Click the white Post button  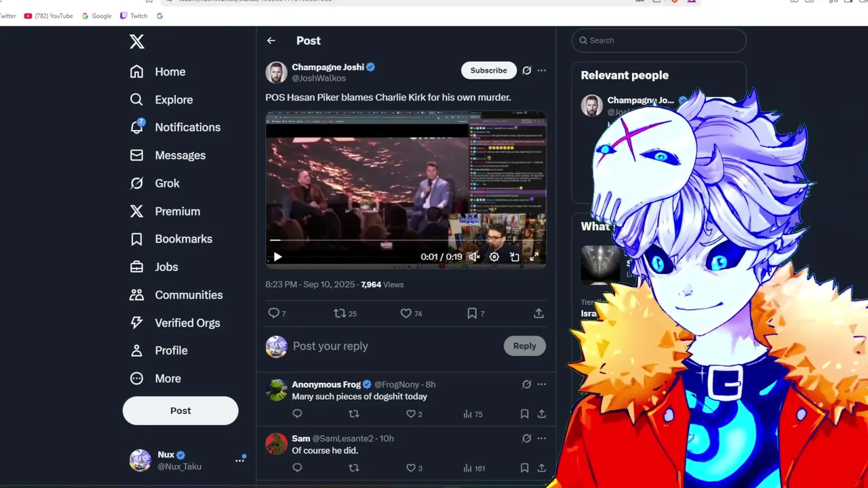180,411
